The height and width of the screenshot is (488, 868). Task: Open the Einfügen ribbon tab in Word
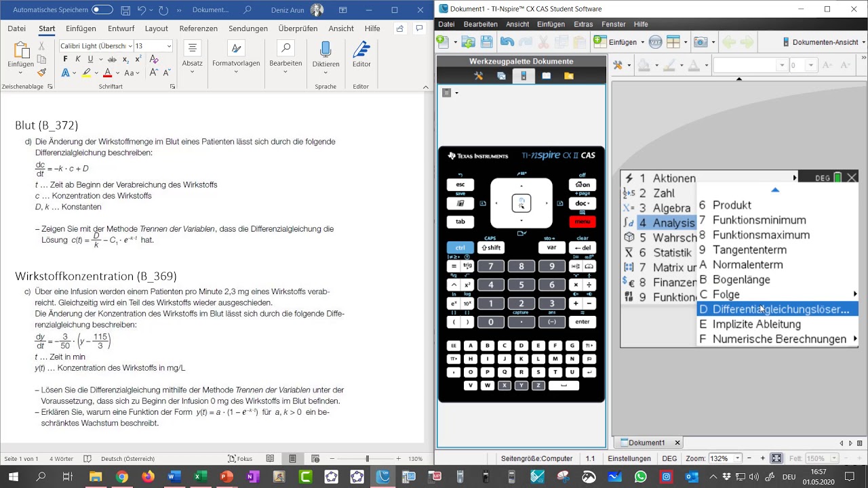coord(81,28)
